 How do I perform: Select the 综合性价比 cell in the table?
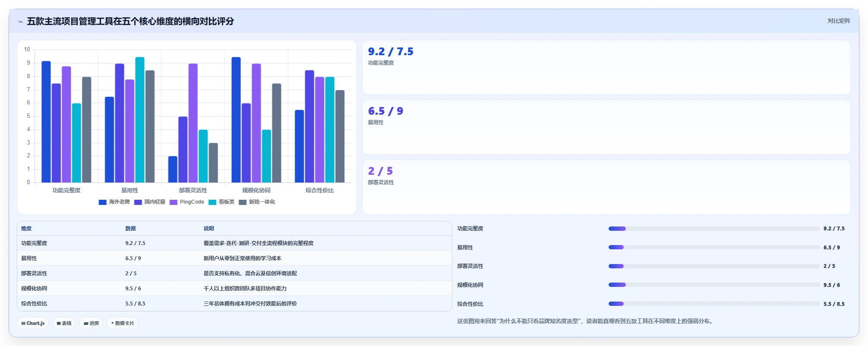pos(34,304)
